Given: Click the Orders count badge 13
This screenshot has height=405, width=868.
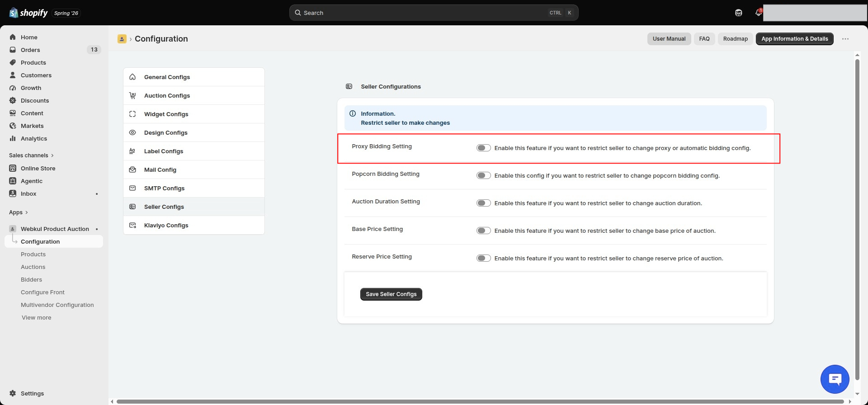Looking at the screenshot, I should click(94, 50).
